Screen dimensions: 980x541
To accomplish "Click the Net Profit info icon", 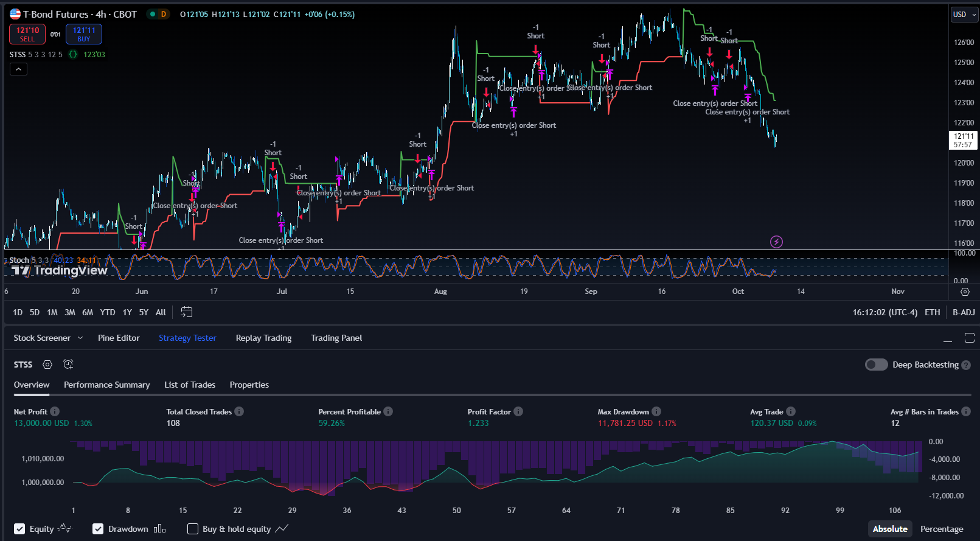I will pyautogui.click(x=55, y=411).
